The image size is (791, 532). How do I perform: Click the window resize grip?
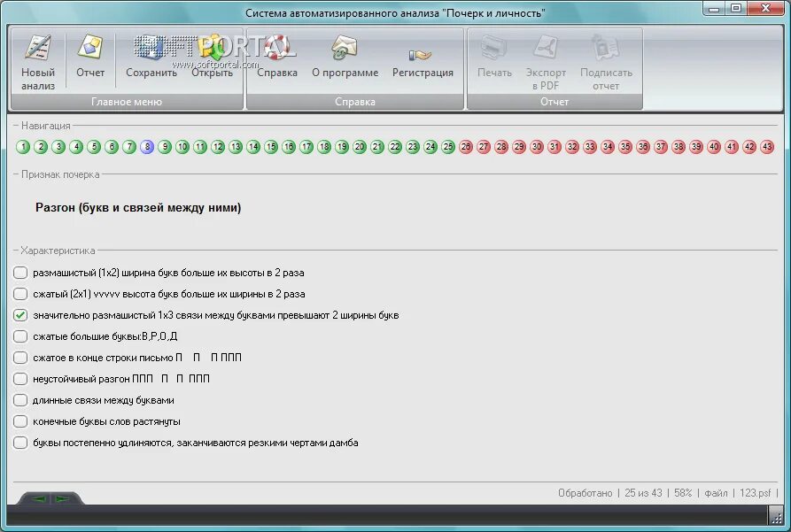pyautogui.click(x=776, y=515)
